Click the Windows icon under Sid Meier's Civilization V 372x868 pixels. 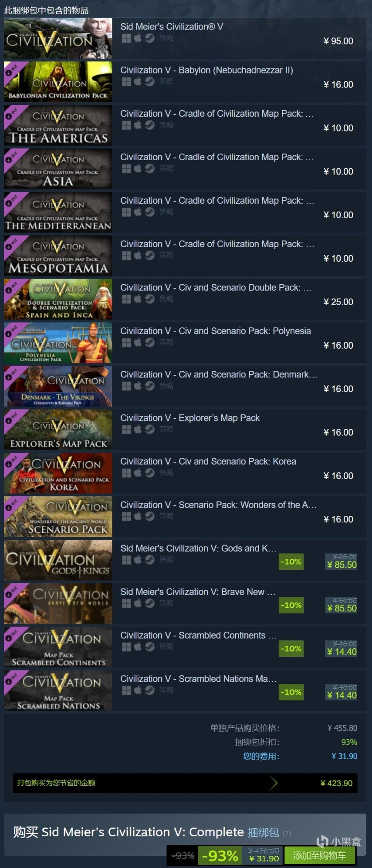pos(126,38)
